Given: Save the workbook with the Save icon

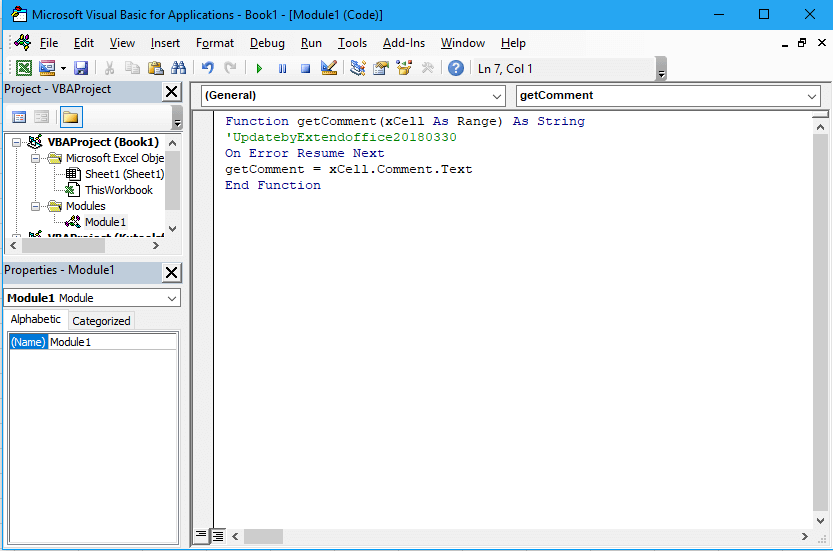Looking at the screenshot, I should 81,68.
